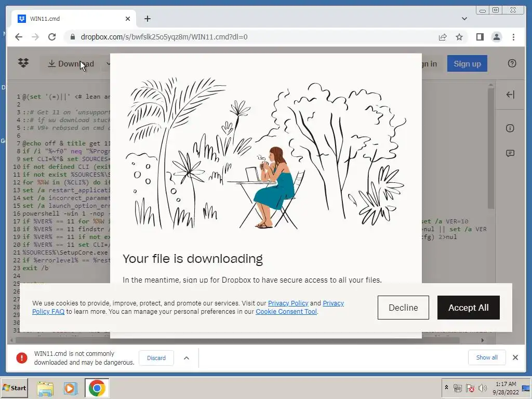Click Chrome icon in taskbar
532x399 pixels.
[97, 388]
